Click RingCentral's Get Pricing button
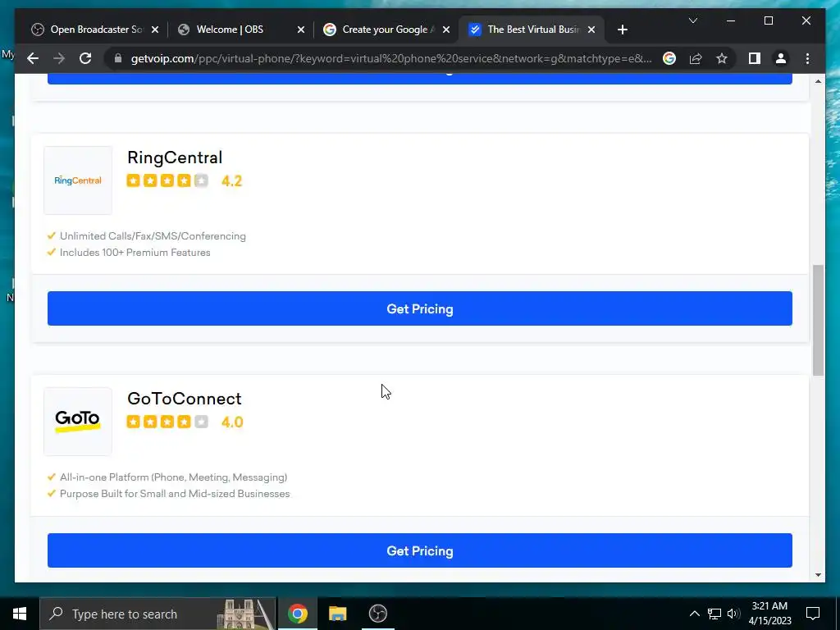840x630 pixels. (419, 308)
